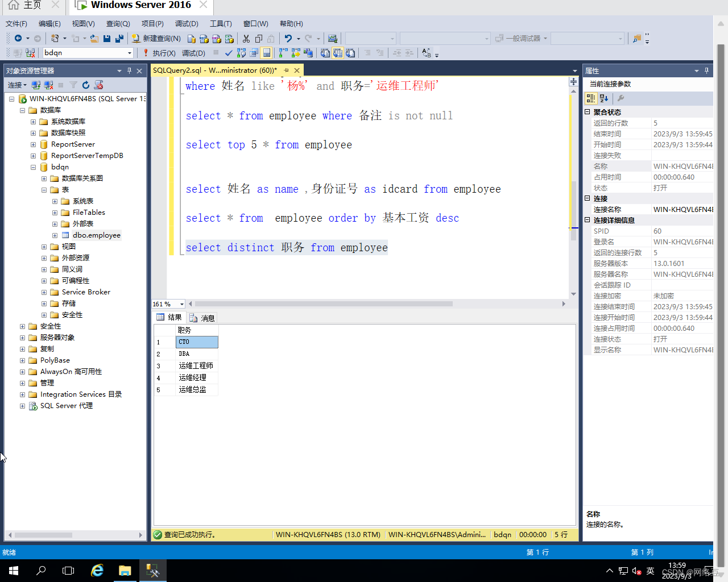Open the 161 % zoom dropdown

coord(181,304)
